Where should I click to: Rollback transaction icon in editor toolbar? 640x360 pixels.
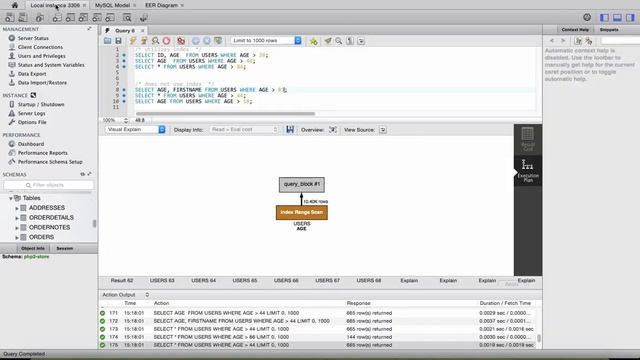pos(207,41)
